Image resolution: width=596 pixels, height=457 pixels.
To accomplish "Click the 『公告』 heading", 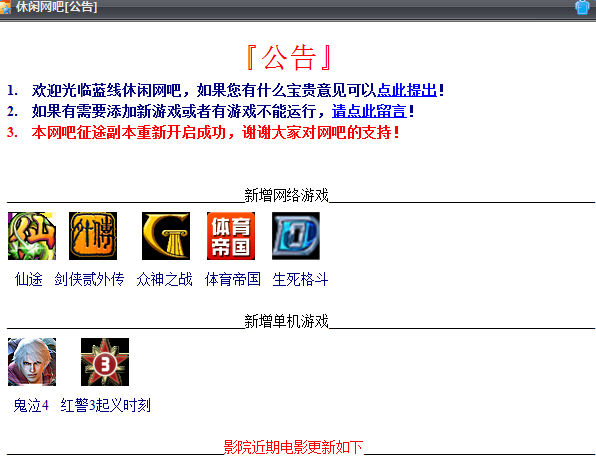I will coord(289,58).
